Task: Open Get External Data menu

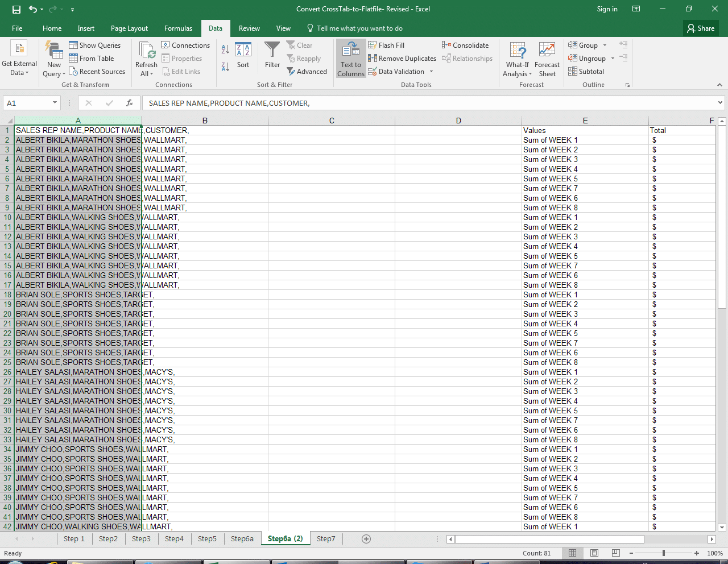Action: [19, 59]
